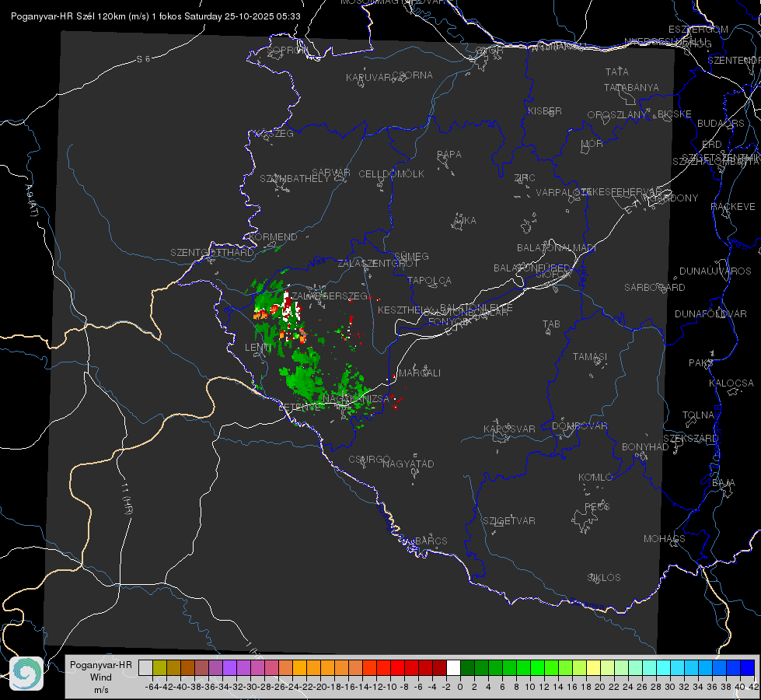Click the TATABÁNYA city label
761x700 pixels.
tap(631, 88)
